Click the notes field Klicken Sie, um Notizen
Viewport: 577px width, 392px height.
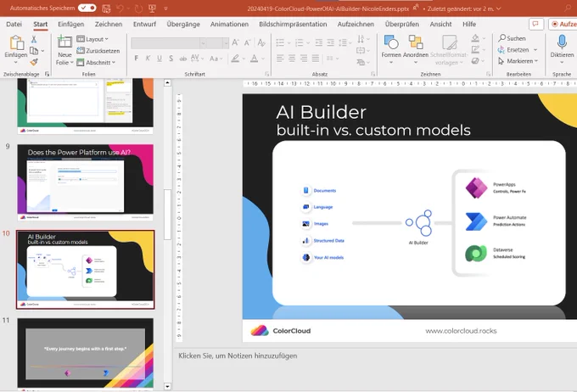point(238,356)
